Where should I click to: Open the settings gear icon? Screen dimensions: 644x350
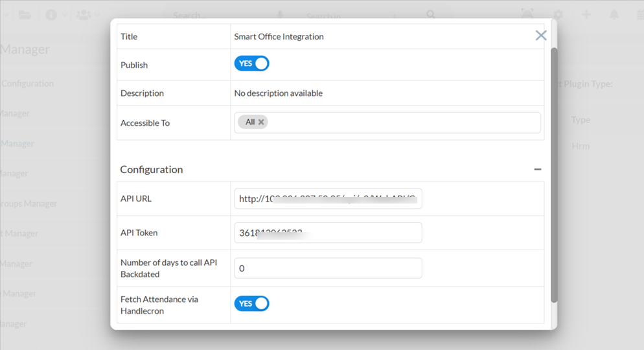558,15
